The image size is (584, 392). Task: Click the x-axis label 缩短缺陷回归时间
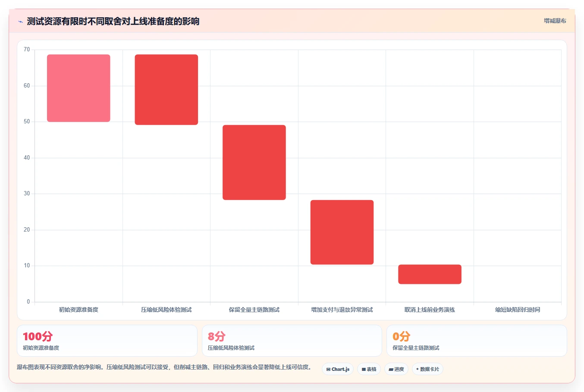518,310
